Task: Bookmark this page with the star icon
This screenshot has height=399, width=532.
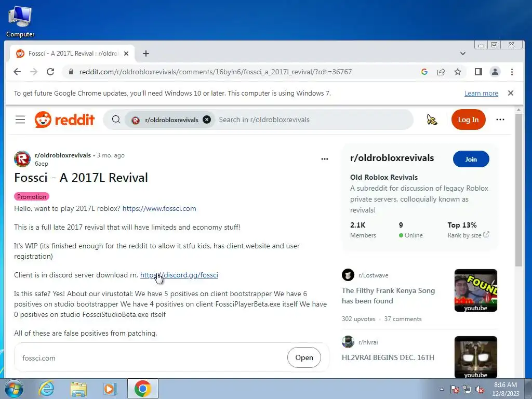Action: [x=458, y=72]
